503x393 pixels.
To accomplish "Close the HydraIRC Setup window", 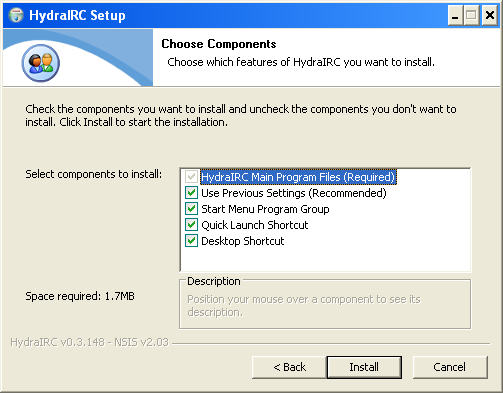I will coord(490,15).
